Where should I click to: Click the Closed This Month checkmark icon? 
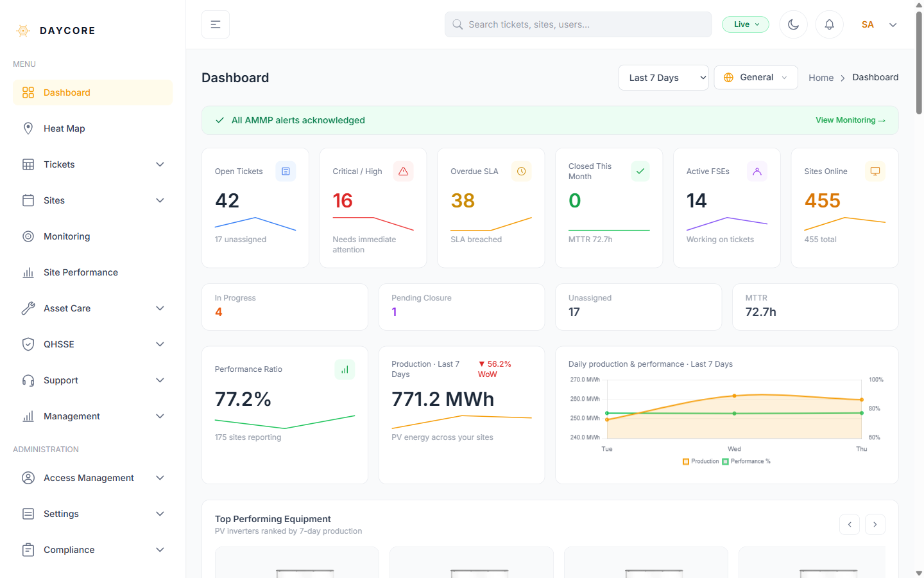click(x=640, y=171)
